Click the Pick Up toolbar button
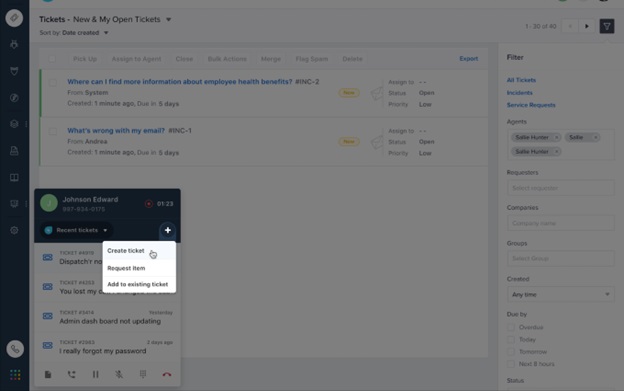 pos(85,59)
